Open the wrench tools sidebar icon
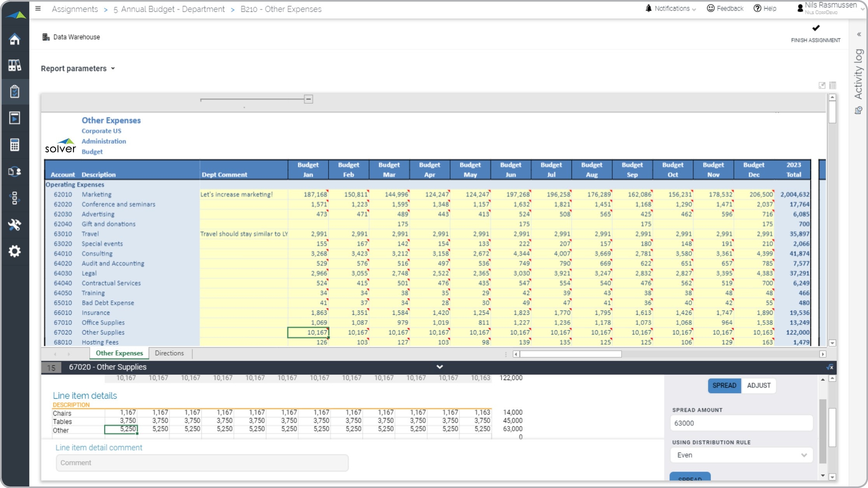 (14, 225)
